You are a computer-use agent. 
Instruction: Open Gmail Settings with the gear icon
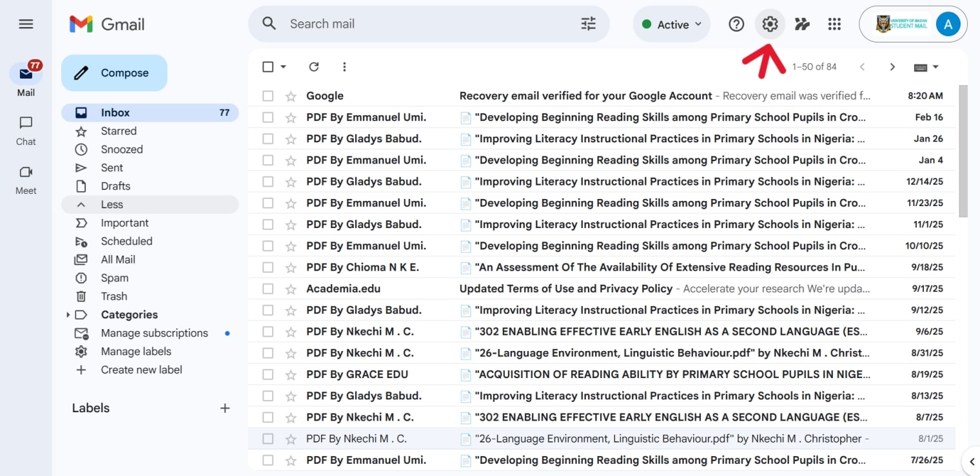click(x=770, y=24)
